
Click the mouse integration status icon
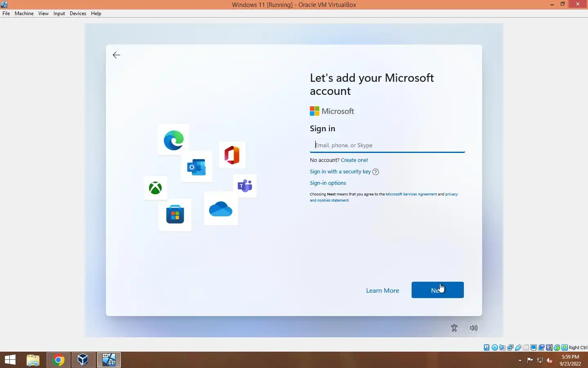click(x=557, y=348)
